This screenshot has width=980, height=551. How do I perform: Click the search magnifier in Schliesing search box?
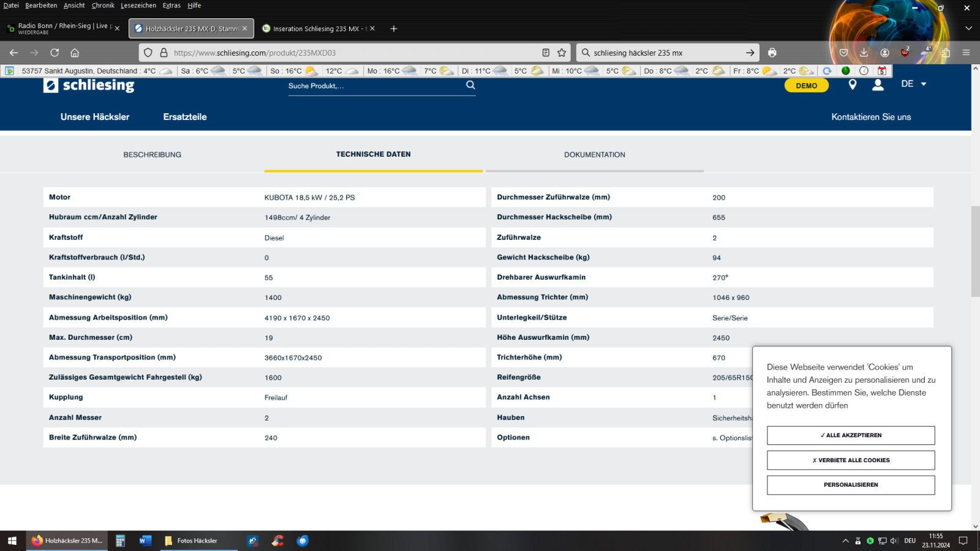point(470,85)
